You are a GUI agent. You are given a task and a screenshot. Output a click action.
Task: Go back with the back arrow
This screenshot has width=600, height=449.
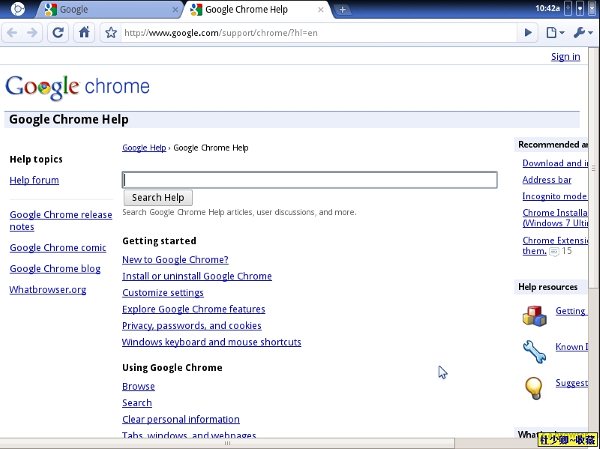(x=12, y=33)
